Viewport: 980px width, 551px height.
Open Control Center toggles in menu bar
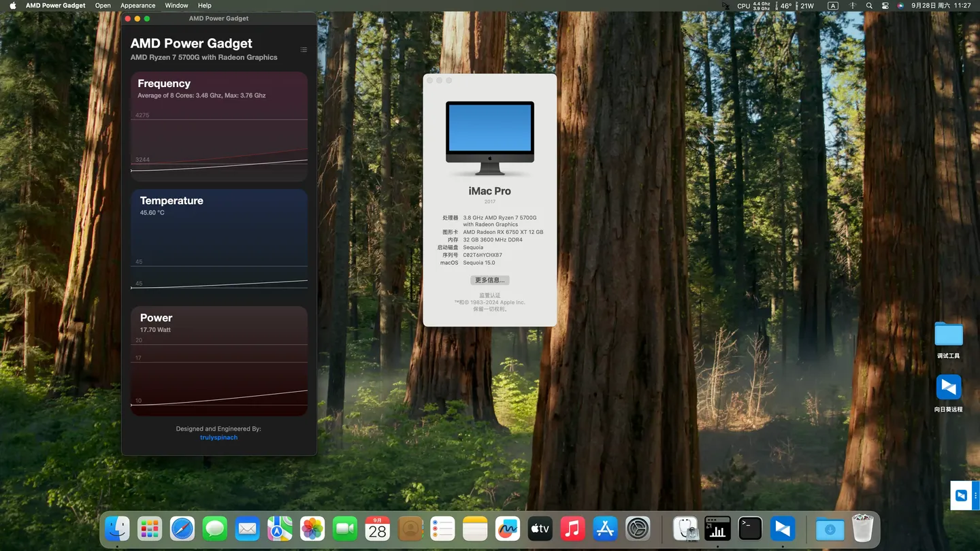click(885, 5)
